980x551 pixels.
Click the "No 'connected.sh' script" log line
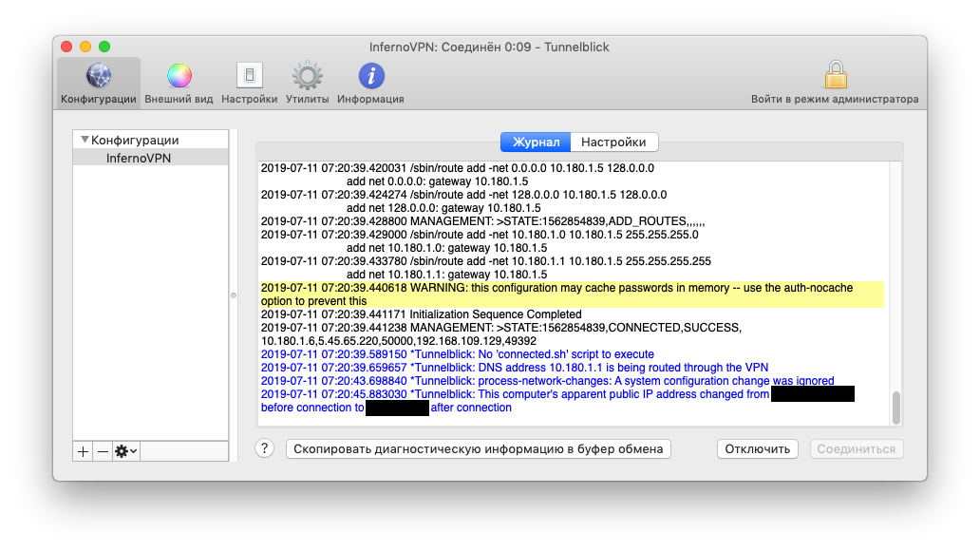[458, 354]
